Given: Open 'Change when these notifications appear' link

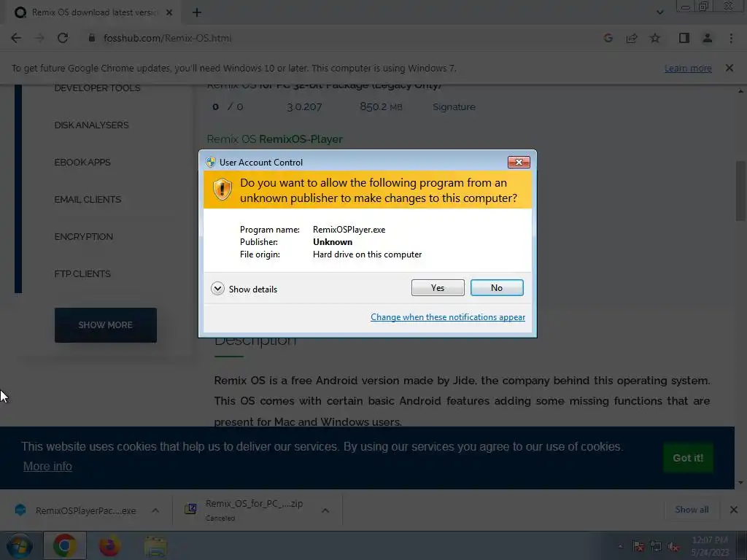Looking at the screenshot, I should tap(448, 317).
